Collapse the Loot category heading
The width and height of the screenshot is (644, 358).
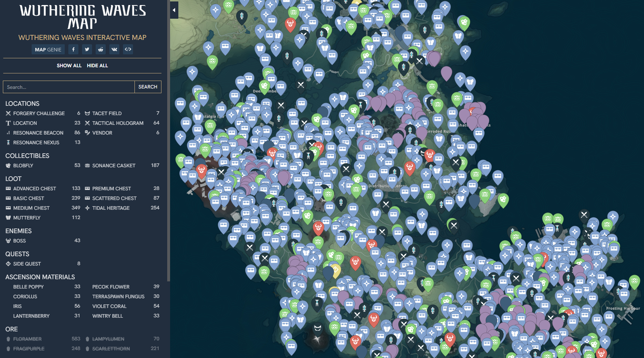point(13,179)
